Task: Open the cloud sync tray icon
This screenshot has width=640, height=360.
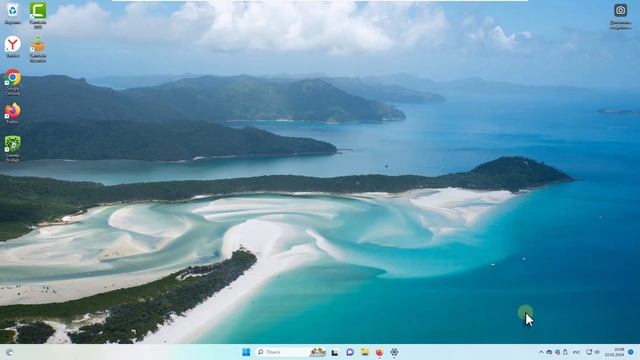Action: tap(549, 352)
